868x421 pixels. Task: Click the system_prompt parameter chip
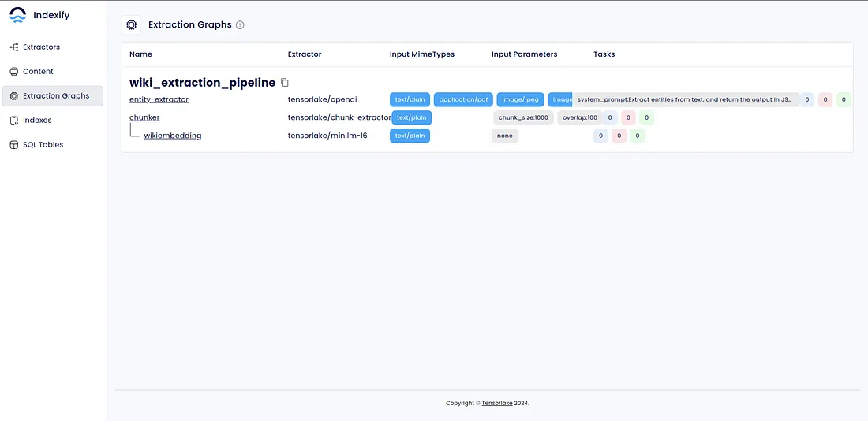pyautogui.click(x=686, y=99)
